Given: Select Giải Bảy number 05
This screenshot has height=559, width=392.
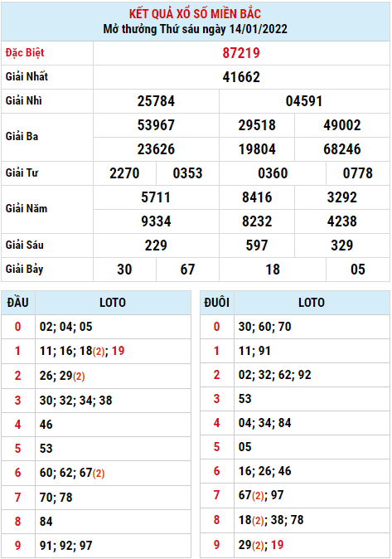Looking at the screenshot, I should coord(358,270).
